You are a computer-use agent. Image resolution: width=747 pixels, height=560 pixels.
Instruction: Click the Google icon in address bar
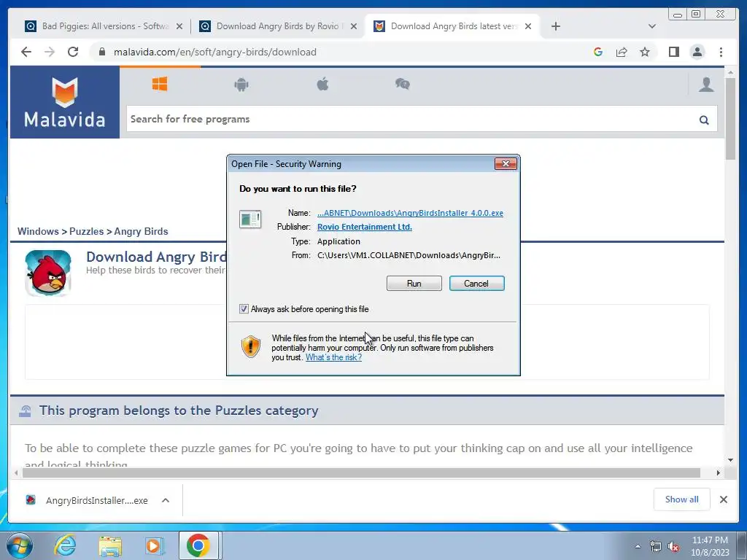[598, 52]
